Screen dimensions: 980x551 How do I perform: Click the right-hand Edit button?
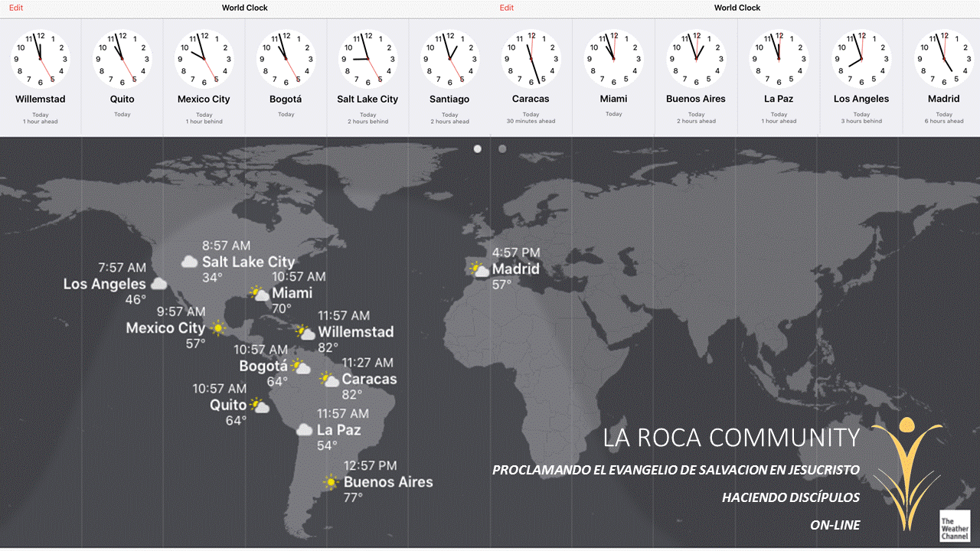[507, 8]
